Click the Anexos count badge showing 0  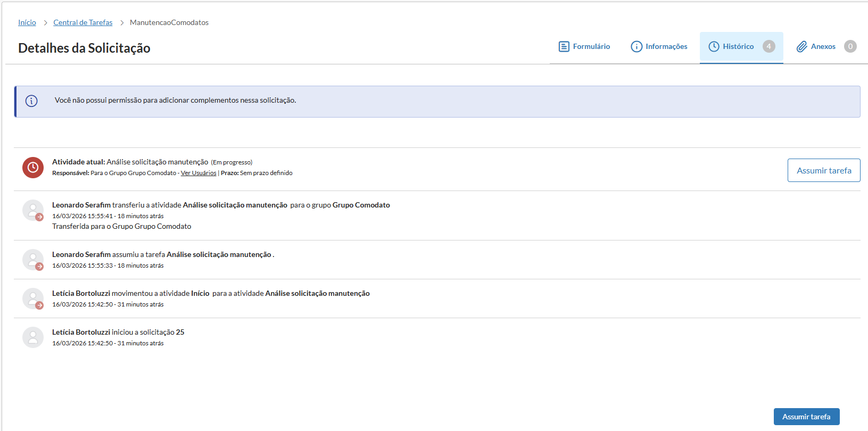[x=850, y=47]
